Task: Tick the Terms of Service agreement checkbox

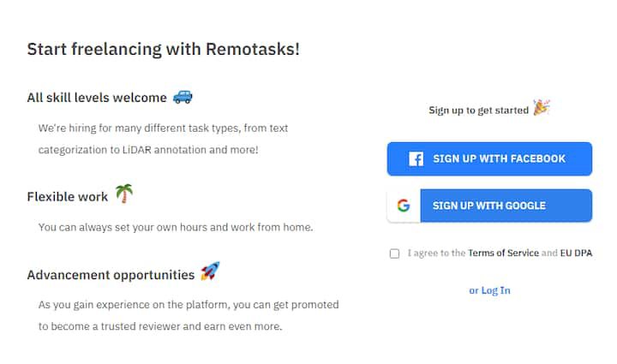Action: [x=394, y=254]
